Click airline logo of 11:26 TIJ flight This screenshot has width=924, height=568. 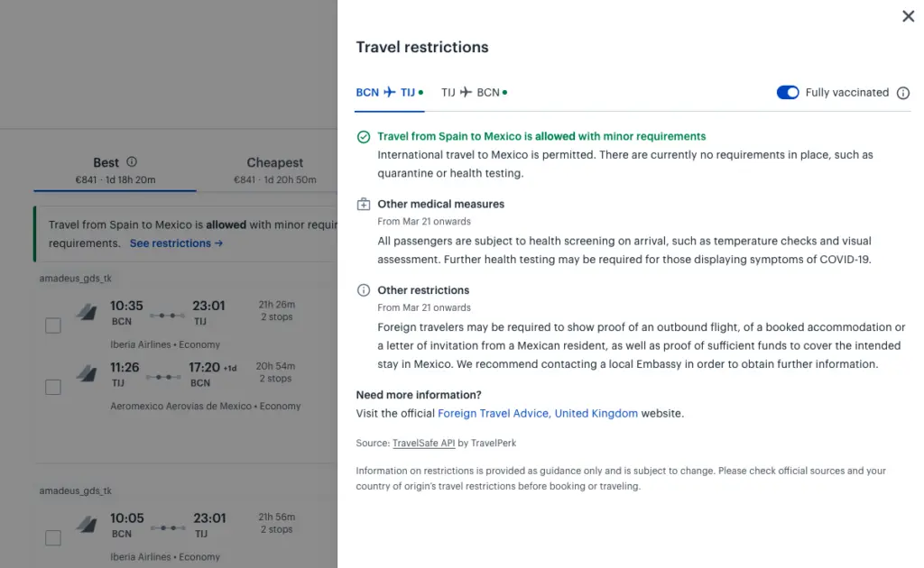click(87, 374)
